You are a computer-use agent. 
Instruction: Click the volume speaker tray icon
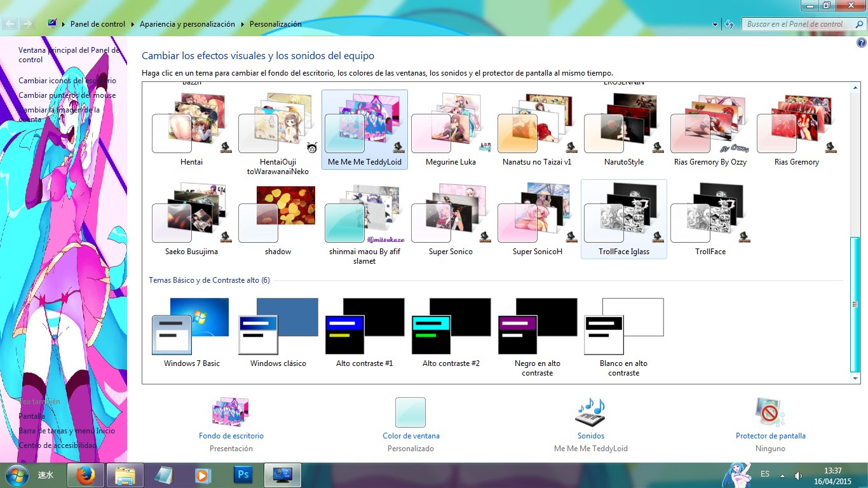tap(797, 475)
